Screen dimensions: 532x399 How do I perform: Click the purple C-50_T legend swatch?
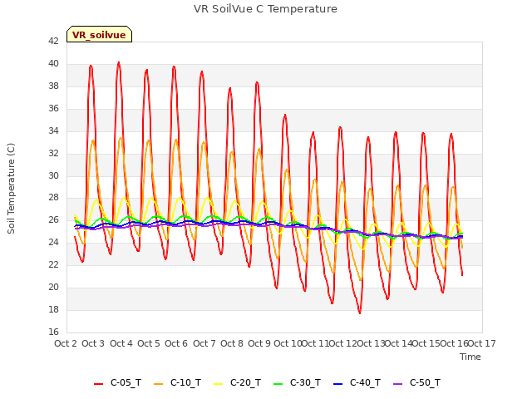pos(397,384)
